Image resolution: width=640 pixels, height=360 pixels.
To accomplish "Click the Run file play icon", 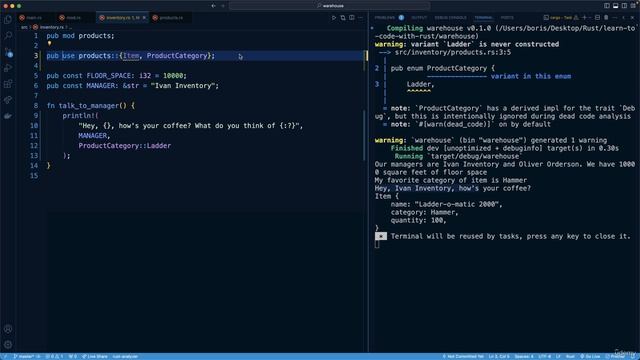I will coord(334,18).
